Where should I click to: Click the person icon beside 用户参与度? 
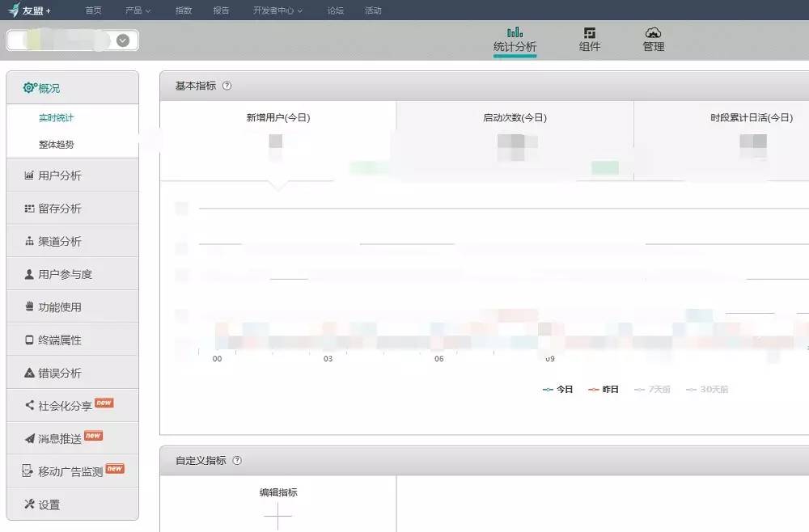tap(29, 274)
